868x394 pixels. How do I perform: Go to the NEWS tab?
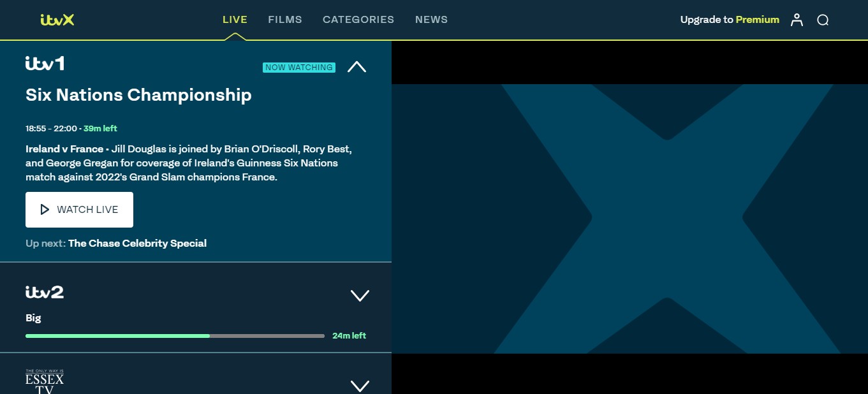click(431, 20)
